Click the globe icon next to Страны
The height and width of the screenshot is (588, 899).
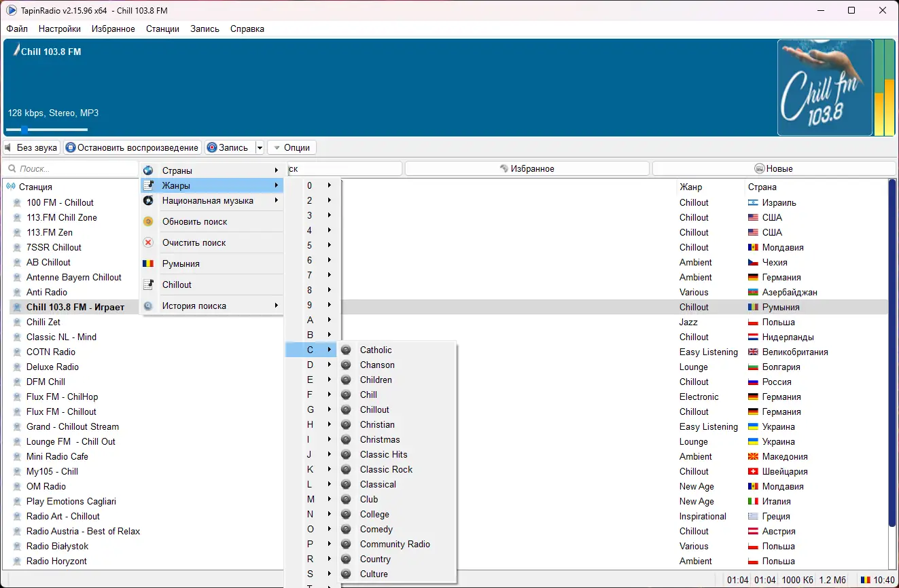(148, 170)
